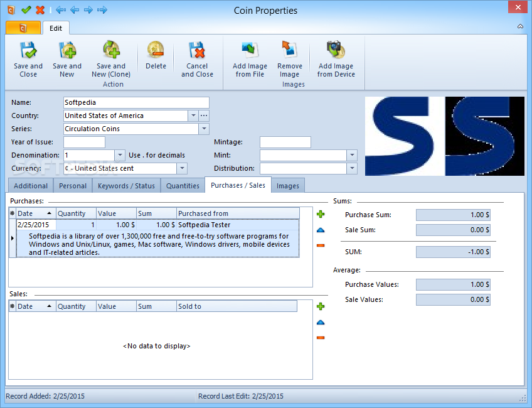Remove purchase with red minus icon
Image resolution: width=532 pixels, height=408 pixels.
click(x=321, y=245)
